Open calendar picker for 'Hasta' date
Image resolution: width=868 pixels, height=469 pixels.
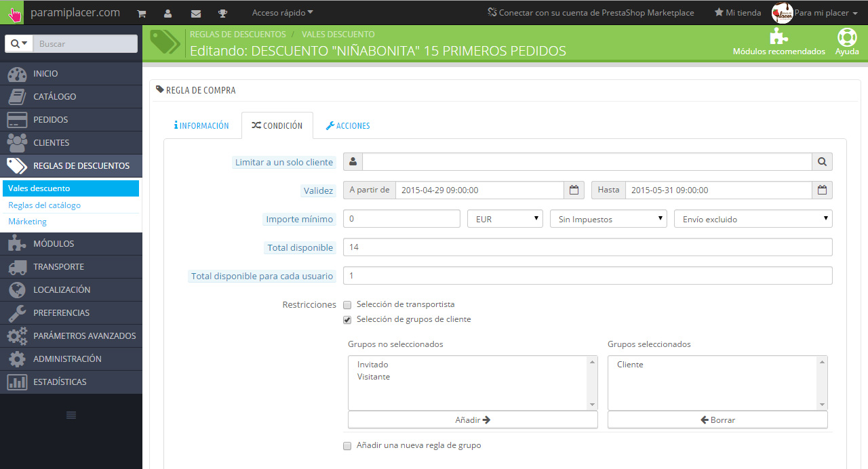point(822,190)
